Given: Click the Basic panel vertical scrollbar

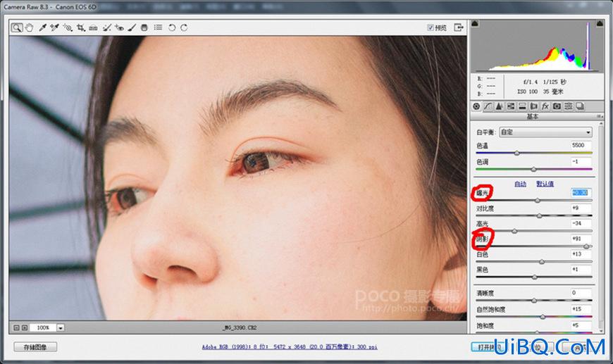Looking at the screenshot, I should [601, 227].
